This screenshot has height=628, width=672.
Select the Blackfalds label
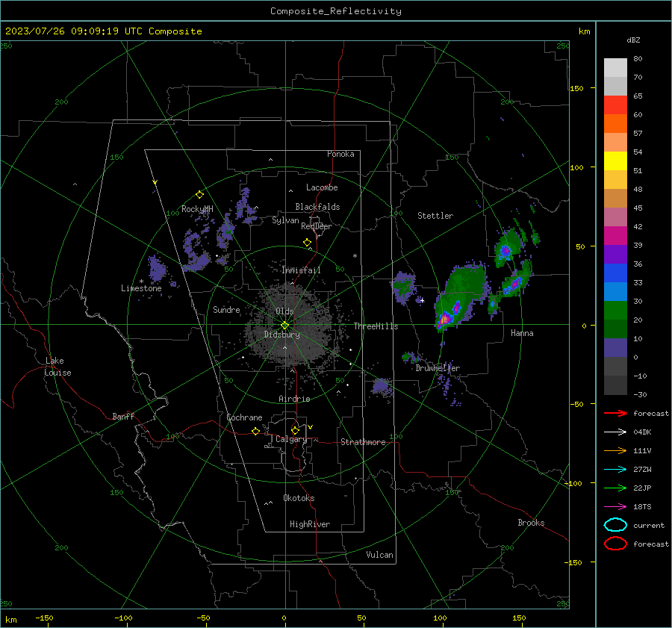(317, 207)
